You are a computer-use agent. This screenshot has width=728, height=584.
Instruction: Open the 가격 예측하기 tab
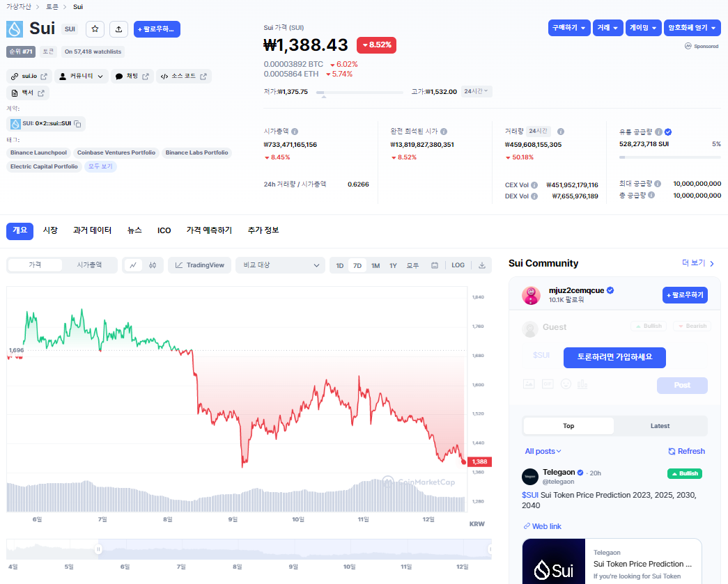coord(209,230)
